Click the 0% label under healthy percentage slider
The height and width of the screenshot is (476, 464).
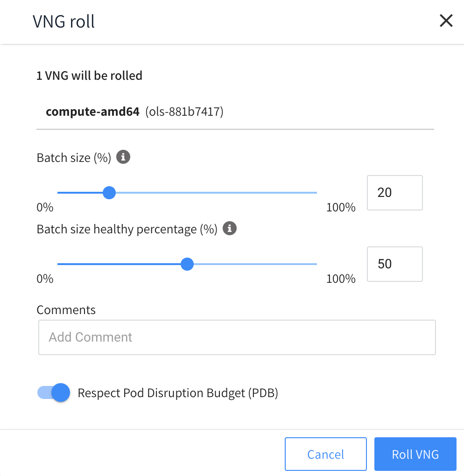point(45,279)
